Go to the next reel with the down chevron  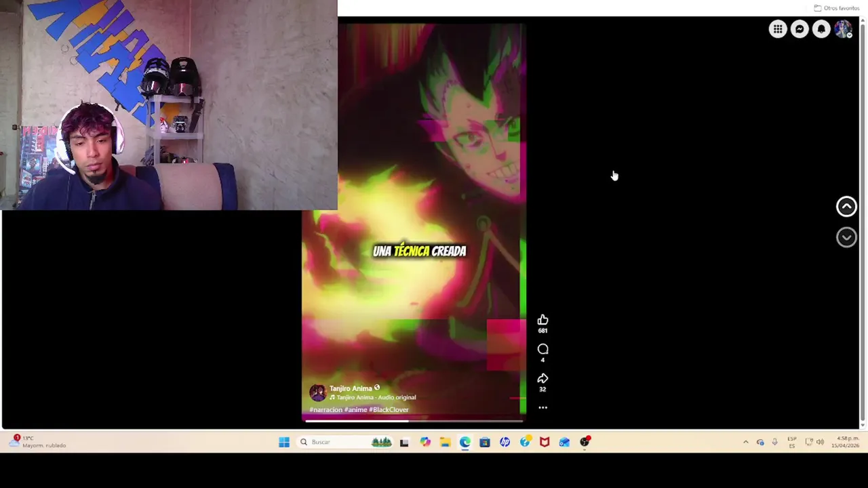(846, 237)
